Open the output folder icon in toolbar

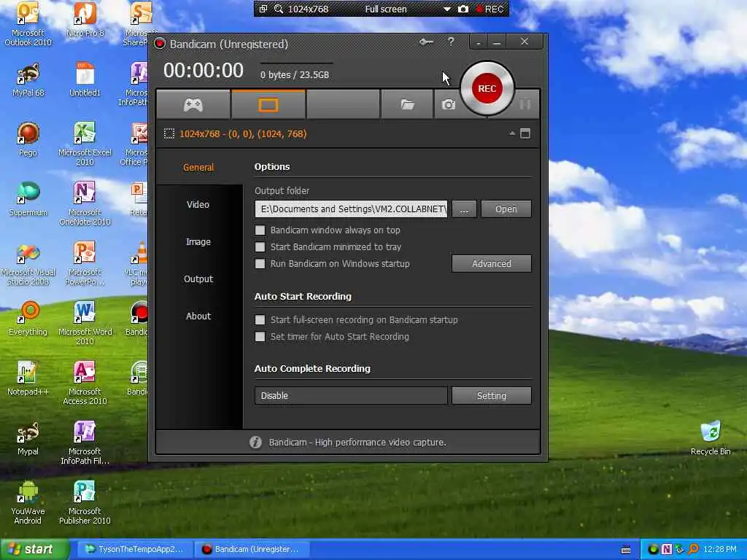pos(407,104)
